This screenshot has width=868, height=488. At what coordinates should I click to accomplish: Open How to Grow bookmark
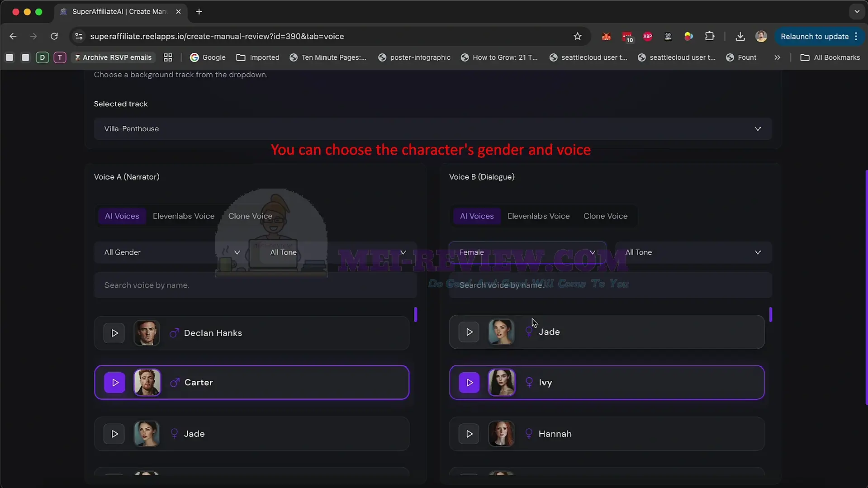(499, 57)
